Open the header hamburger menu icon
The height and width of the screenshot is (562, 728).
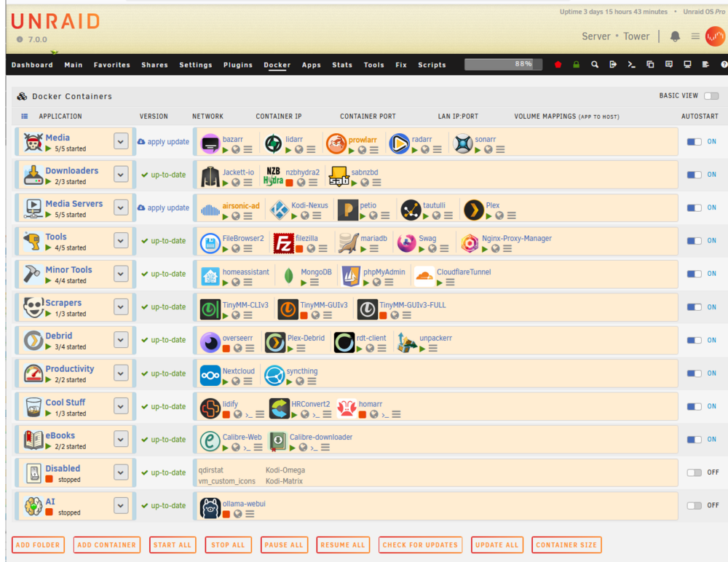tap(695, 36)
